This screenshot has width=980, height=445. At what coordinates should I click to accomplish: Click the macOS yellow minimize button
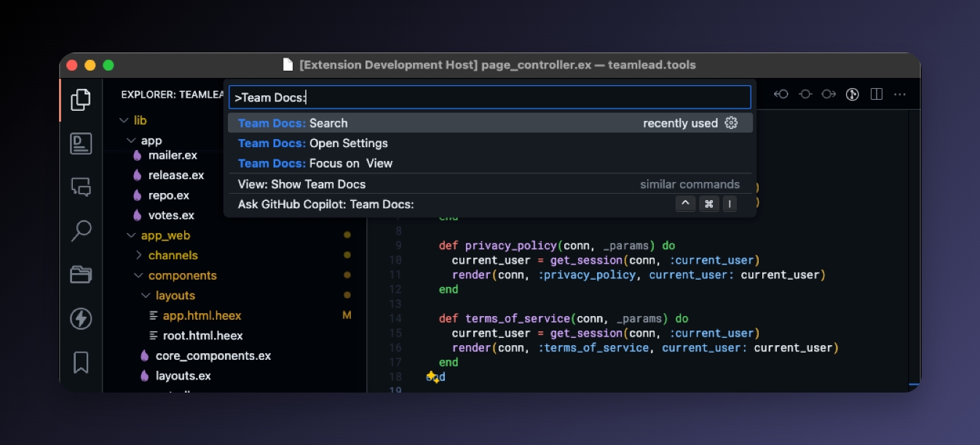tap(90, 65)
